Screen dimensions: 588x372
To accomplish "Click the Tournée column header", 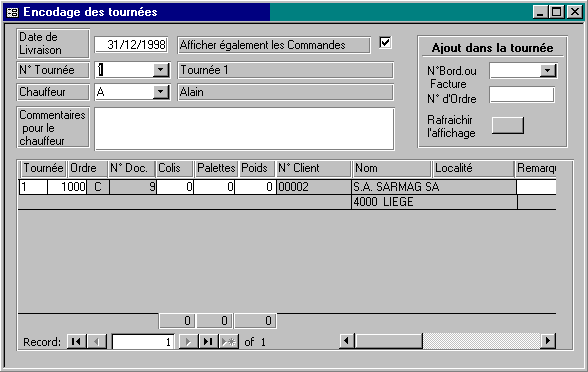I will point(43,168).
